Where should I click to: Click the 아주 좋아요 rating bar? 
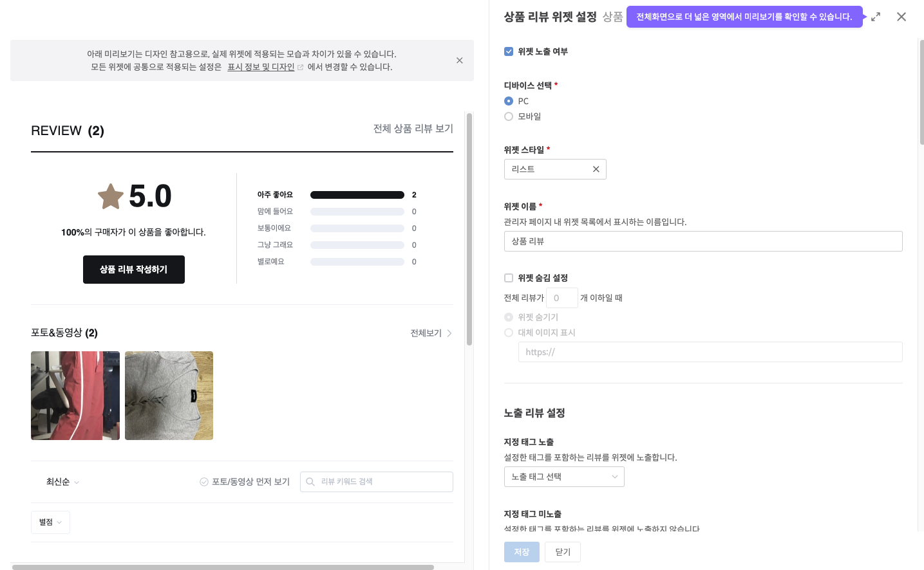click(x=357, y=195)
